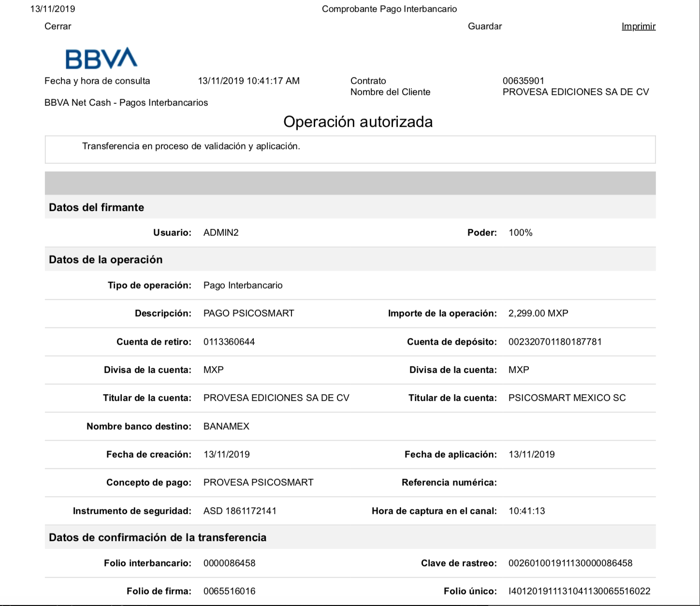
Task: Click the Cerrar link
Action: [58, 26]
